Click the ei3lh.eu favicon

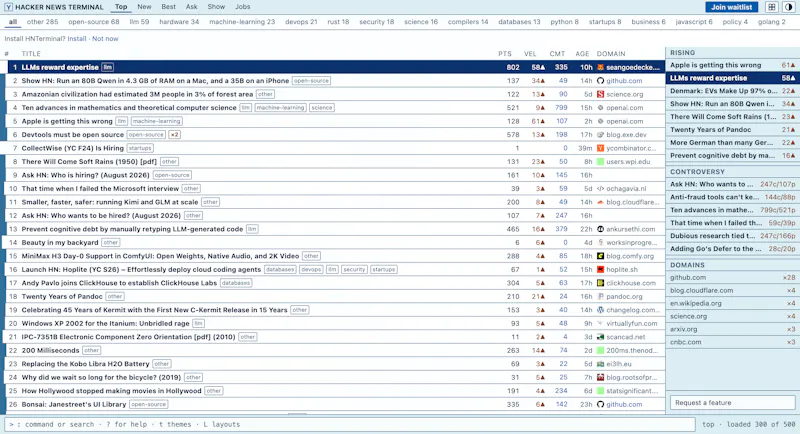601,364
